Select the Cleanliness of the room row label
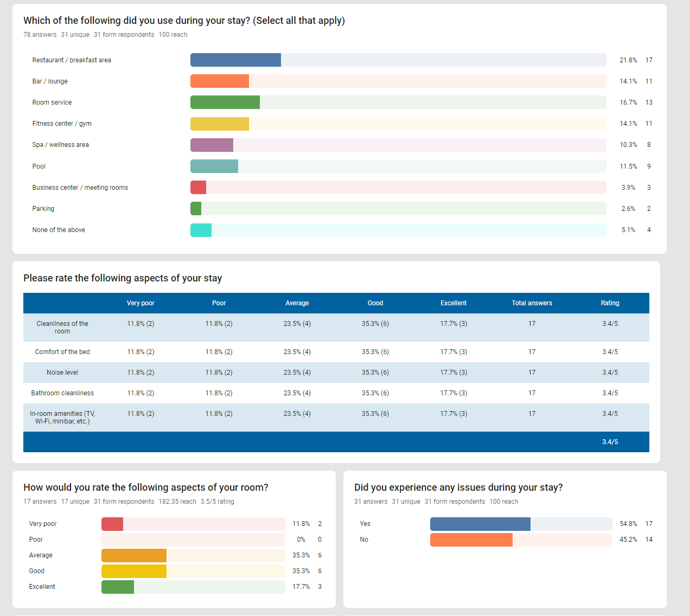The height and width of the screenshot is (616, 690). click(62, 328)
